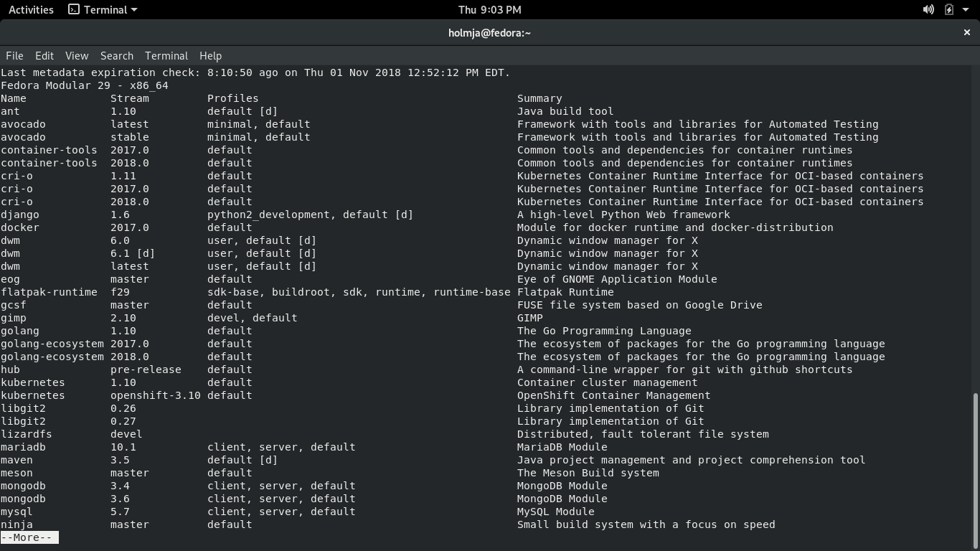Click summary 'Eye of GNOME Application Module'
The height and width of the screenshot is (551, 980).
[617, 279]
